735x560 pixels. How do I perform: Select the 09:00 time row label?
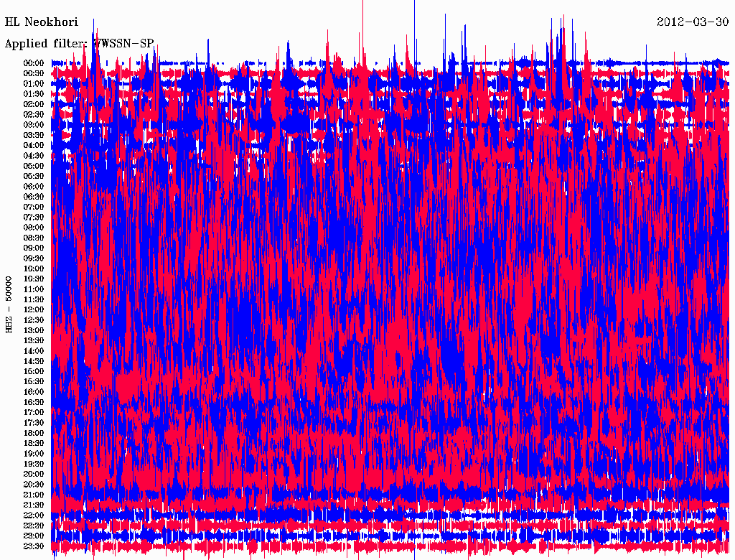(34, 248)
